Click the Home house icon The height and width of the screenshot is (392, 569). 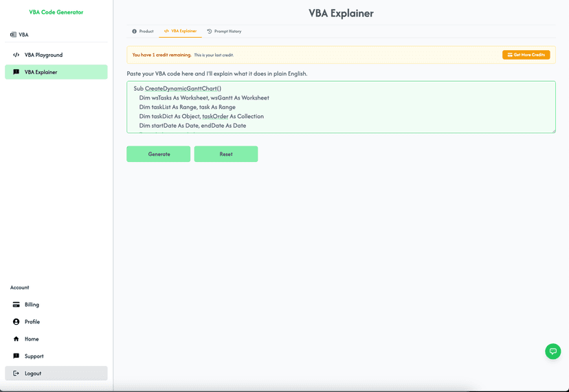coord(16,339)
